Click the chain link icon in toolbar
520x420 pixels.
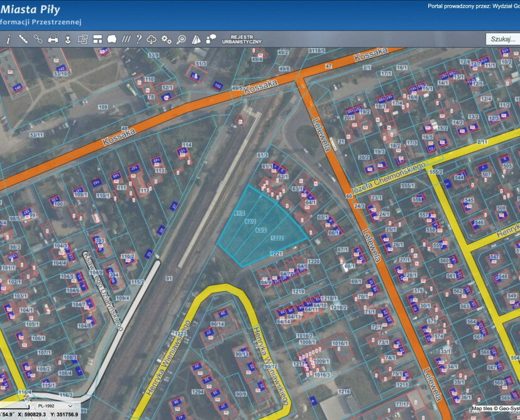38,39
